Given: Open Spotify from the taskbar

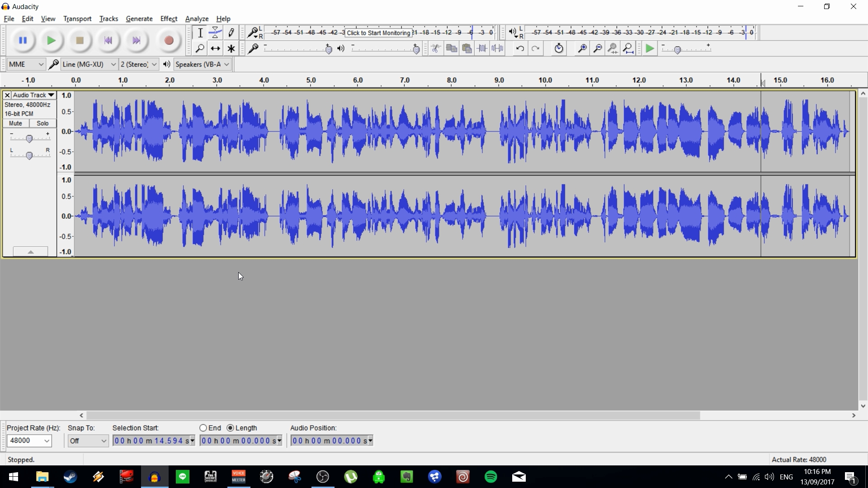Looking at the screenshot, I should (x=491, y=477).
